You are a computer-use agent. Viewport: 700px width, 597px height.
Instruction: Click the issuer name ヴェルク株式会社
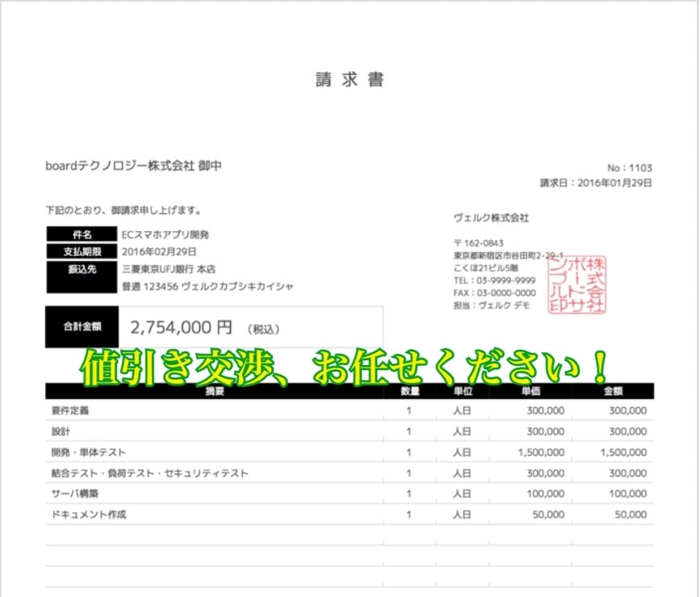point(491,218)
